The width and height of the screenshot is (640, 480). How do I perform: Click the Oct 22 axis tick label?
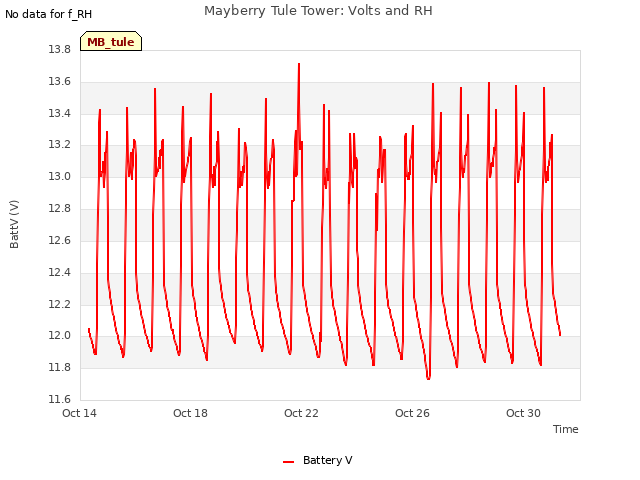[x=301, y=413]
